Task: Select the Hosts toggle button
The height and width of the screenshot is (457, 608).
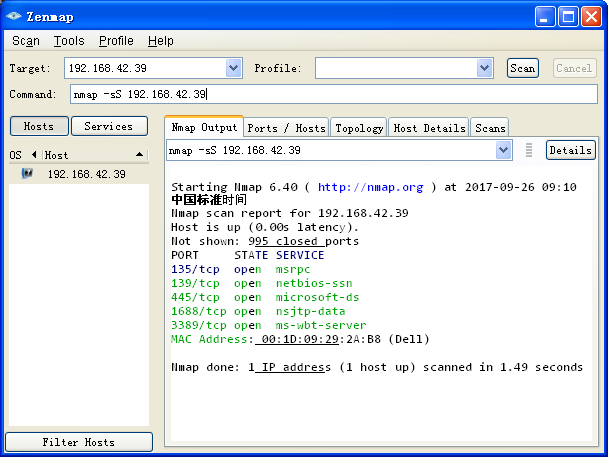Action: point(39,126)
